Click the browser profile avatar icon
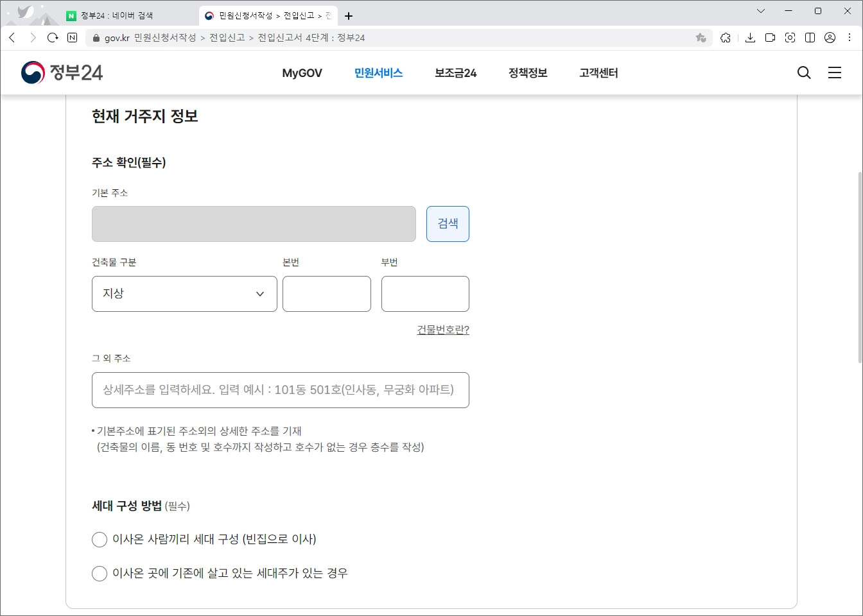The image size is (863, 616). (828, 38)
